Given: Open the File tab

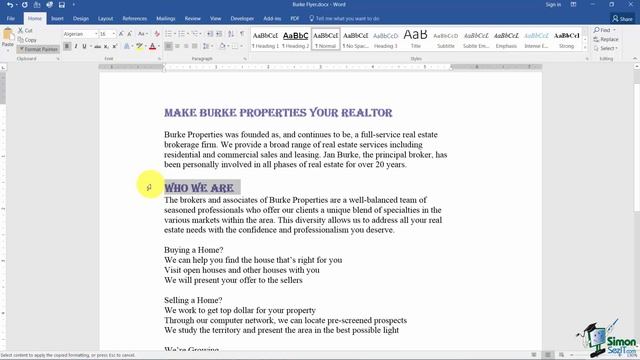Looking at the screenshot, I should 11,19.
